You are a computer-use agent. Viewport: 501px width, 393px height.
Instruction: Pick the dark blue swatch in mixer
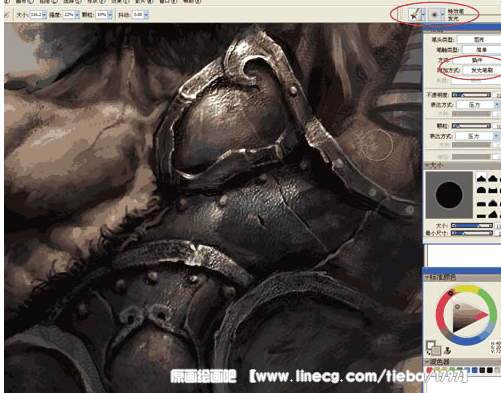474,370
